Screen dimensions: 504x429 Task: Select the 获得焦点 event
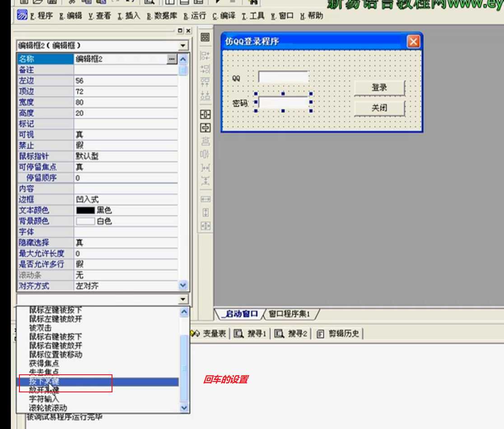click(44, 363)
